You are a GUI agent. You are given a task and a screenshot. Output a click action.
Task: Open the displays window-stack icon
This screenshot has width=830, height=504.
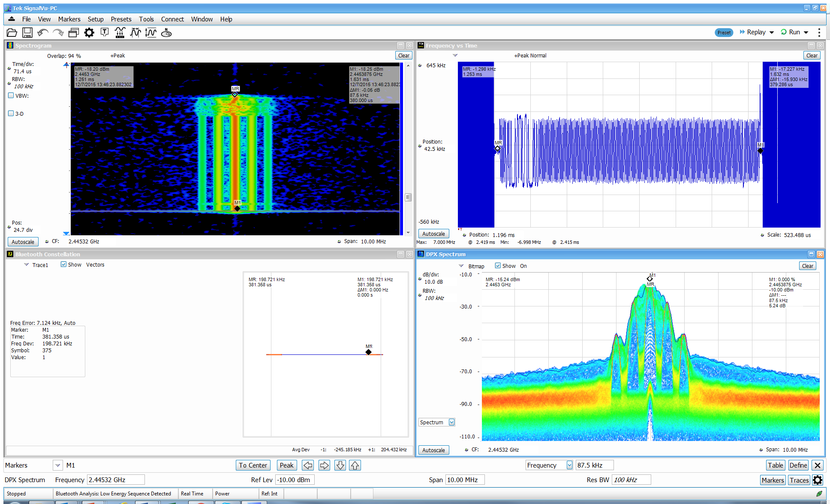coord(74,33)
